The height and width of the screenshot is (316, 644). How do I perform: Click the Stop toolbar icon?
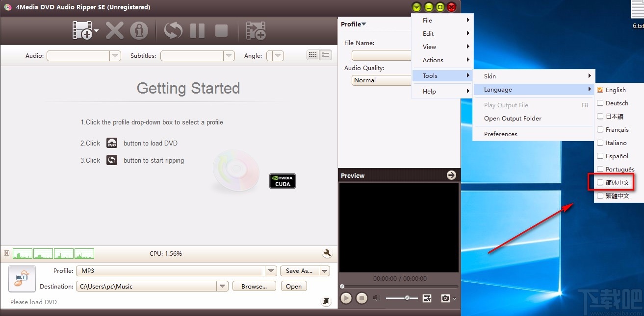(x=222, y=30)
